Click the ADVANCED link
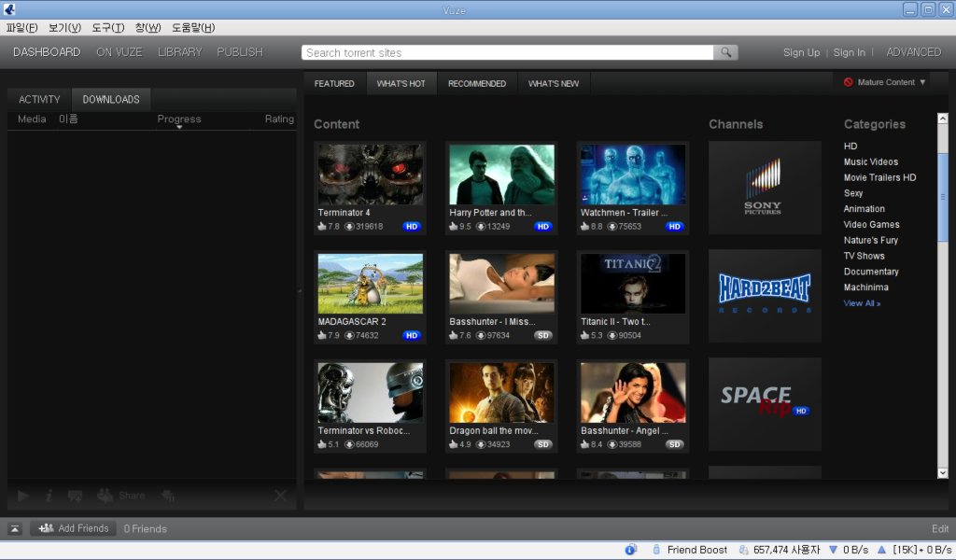This screenshot has height=560, width=956. coord(913,52)
